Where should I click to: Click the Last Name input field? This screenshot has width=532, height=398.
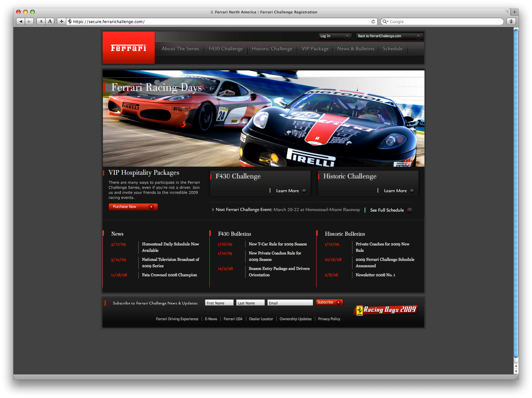250,303
